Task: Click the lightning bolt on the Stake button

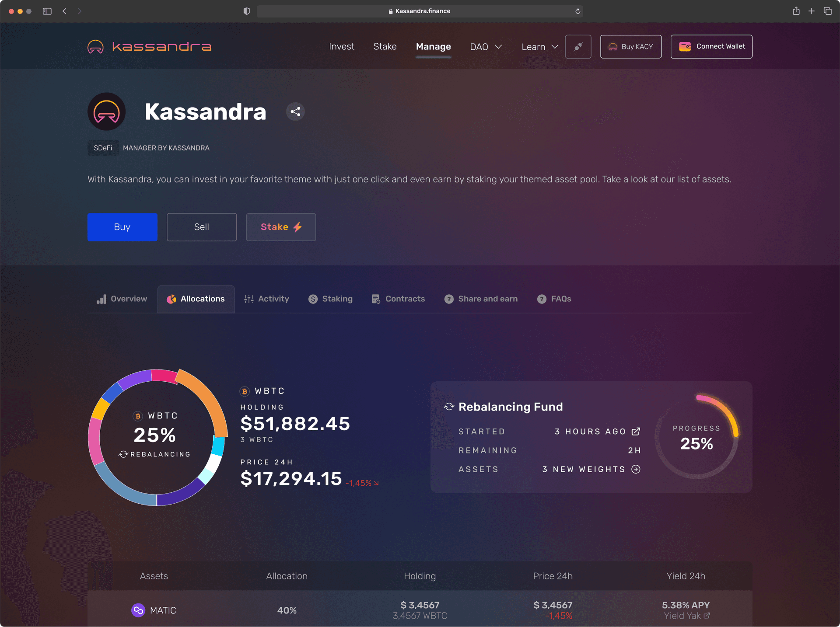Action: point(297,227)
